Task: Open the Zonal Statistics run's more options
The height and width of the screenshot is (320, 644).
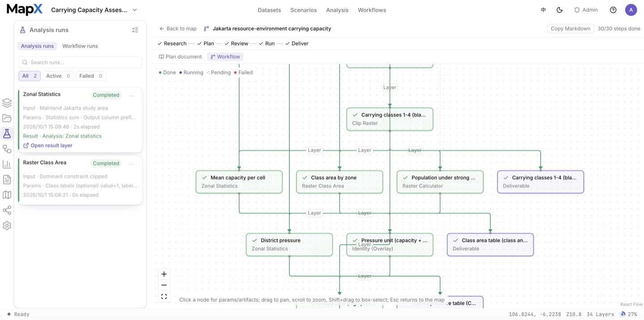Action: point(131,95)
